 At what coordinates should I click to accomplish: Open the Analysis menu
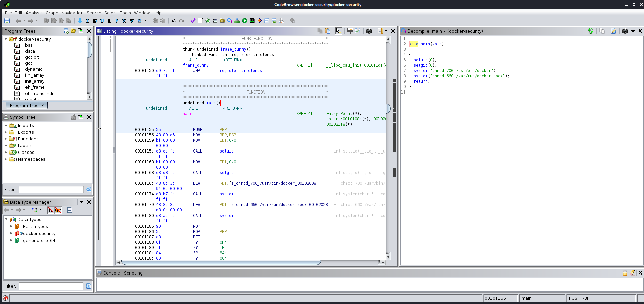34,13
